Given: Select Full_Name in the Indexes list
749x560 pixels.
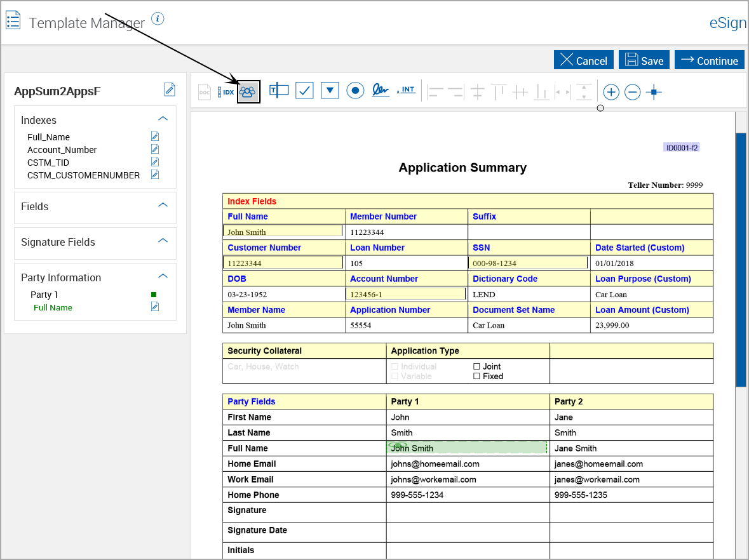Looking at the screenshot, I should [48, 137].
